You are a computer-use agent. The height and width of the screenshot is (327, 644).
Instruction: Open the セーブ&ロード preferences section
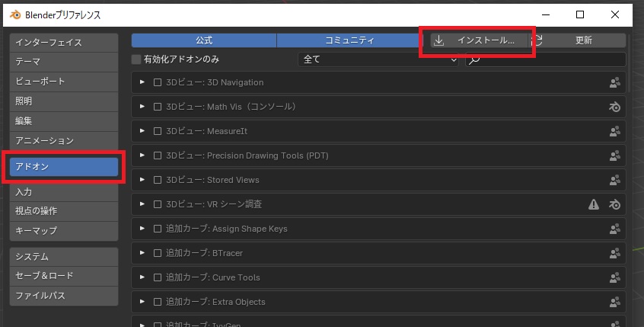click(x=64, y=276)
